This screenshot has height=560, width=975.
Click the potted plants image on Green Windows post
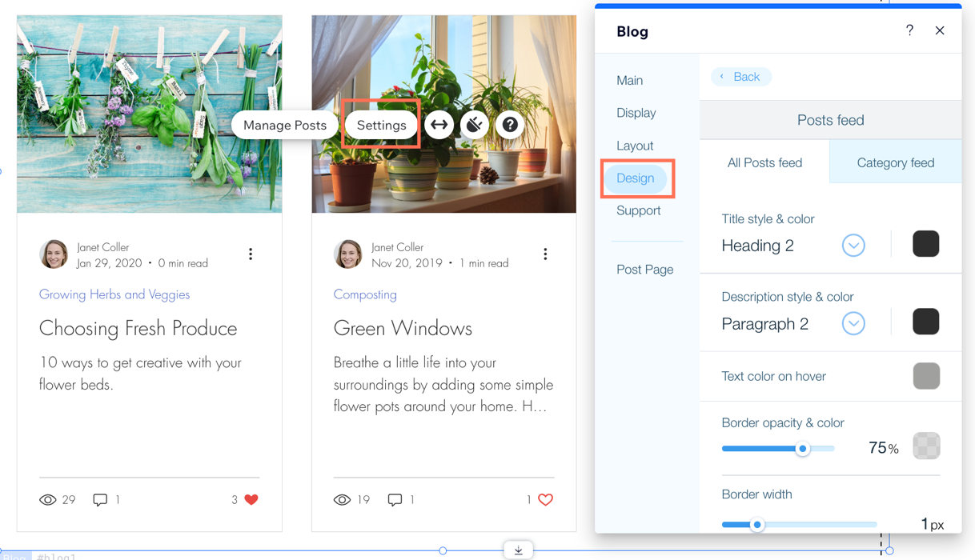pyautogui.click(x=444, y=114)
